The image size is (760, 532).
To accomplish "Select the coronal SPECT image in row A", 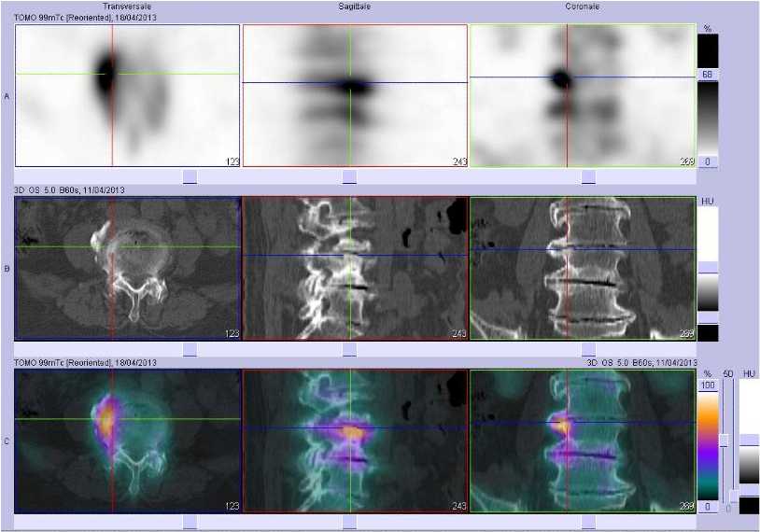I will tap(584, 95).
